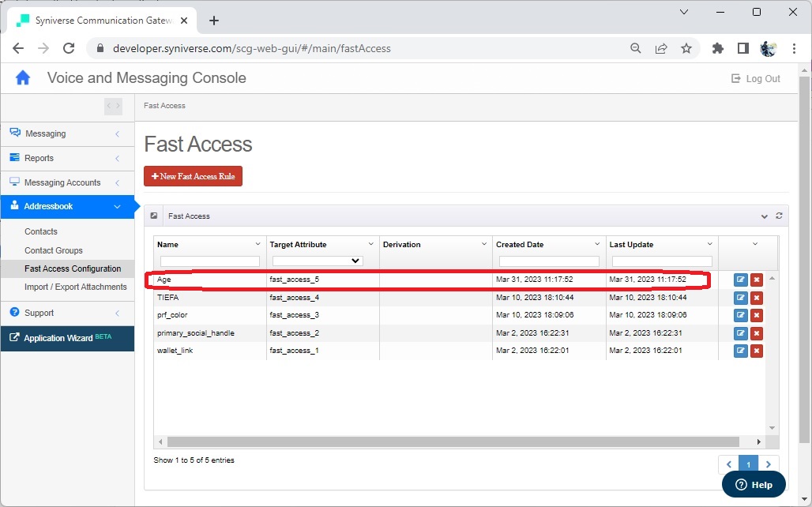Focus the Name filter field
The height and width of the screenshot is (507, 812).
pos(210,261)
